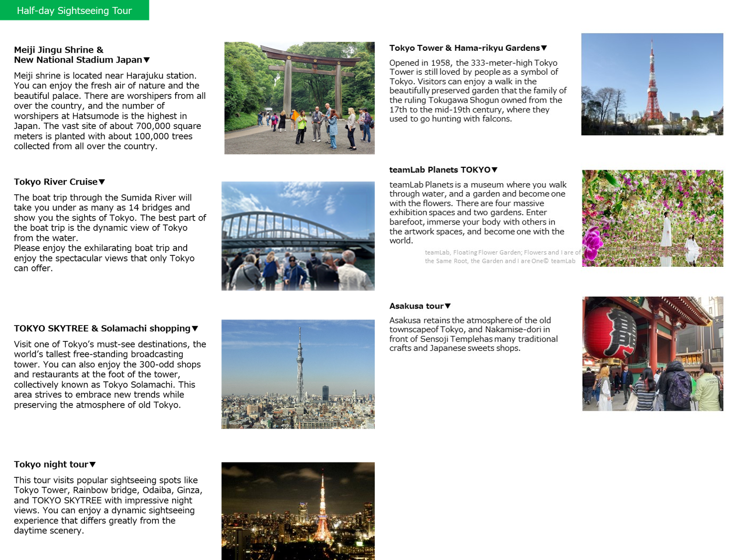Click 'used to go hunting with falcons.' line
Screen dimensions: 751x560
click(450, 118)
